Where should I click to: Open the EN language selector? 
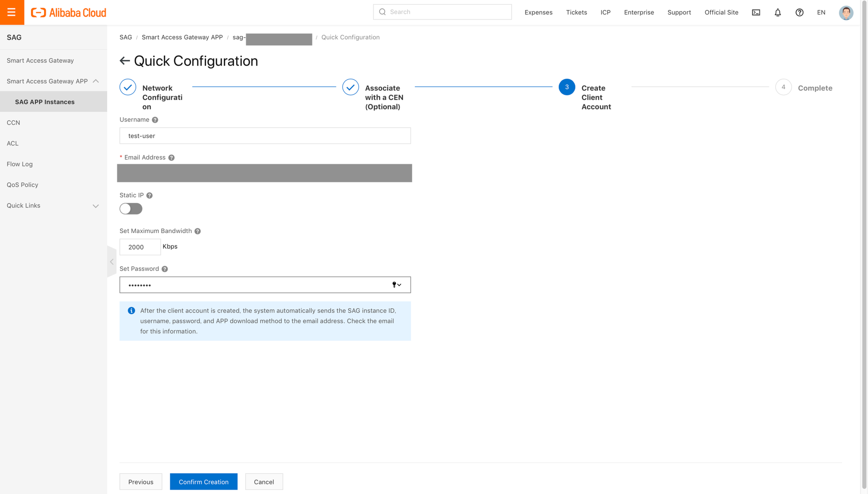pyautogui.click(x=821, y=12)
